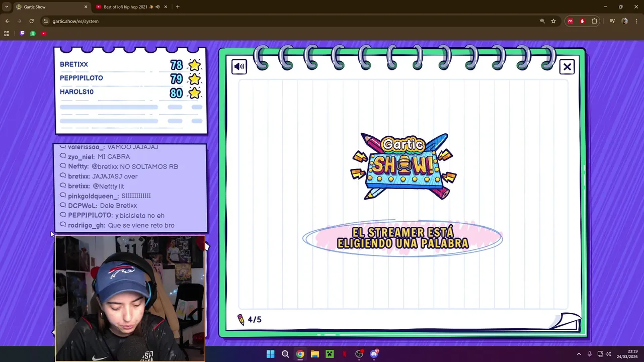The height and width of the screenshot is (362, 644).
Task: Reload the current page
Action: point(31,21)
